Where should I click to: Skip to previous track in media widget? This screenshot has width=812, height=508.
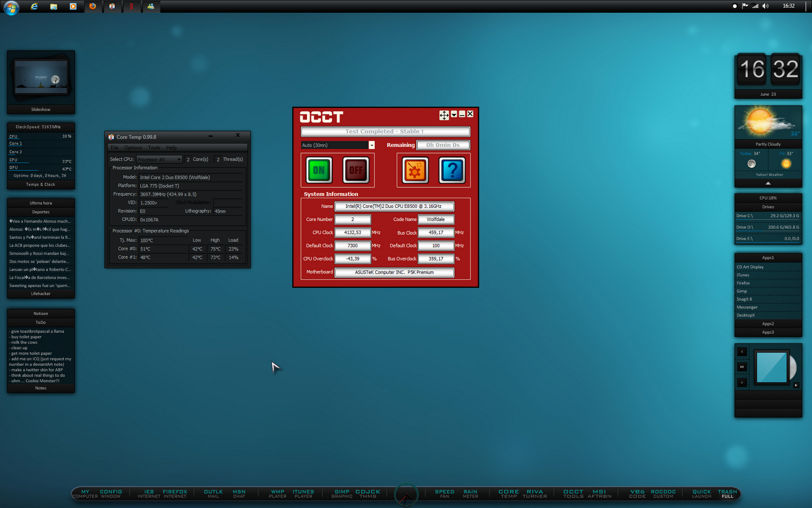tap(742, 352)
